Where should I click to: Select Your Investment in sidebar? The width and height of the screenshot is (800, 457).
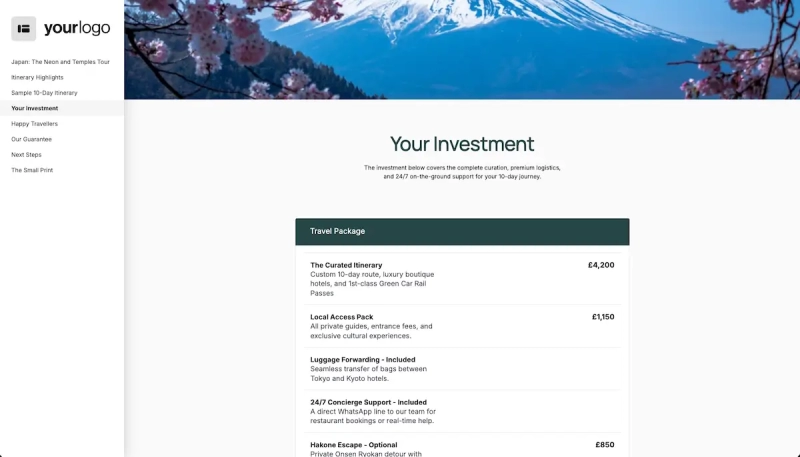point(35,108)
